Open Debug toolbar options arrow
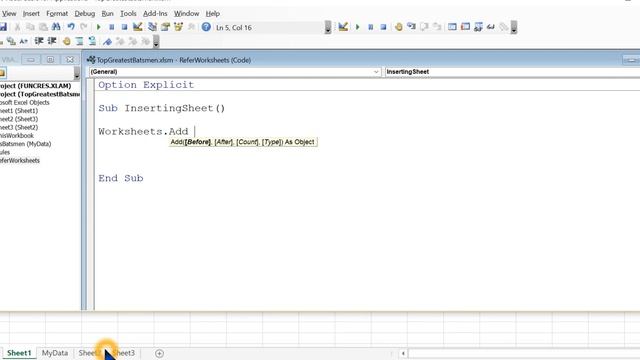The width and height of the screenshot is (640, 360). (x=514, y=27)
